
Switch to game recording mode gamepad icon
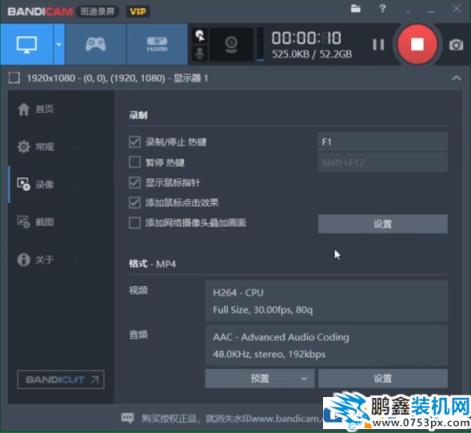(96, 44)
